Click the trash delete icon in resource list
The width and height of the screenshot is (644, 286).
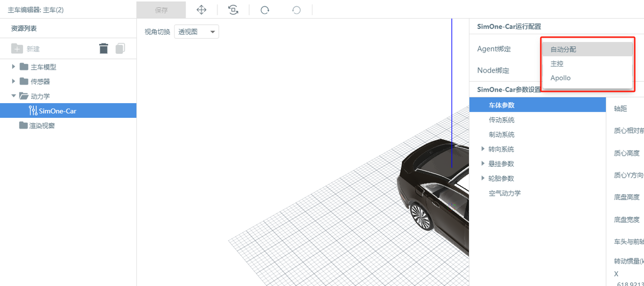coord(104,48)
